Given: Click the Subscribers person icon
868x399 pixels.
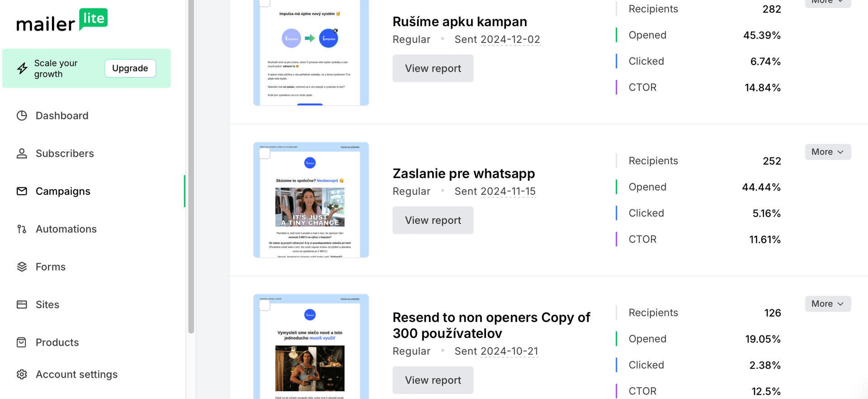Looking at the screenshot, I should tap(22, 153).
